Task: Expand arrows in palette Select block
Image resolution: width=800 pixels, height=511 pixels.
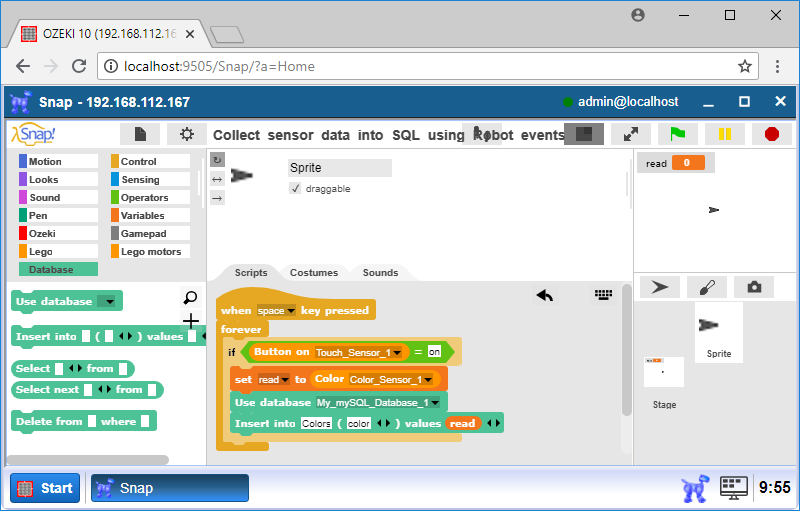Action: coord(75,369)
